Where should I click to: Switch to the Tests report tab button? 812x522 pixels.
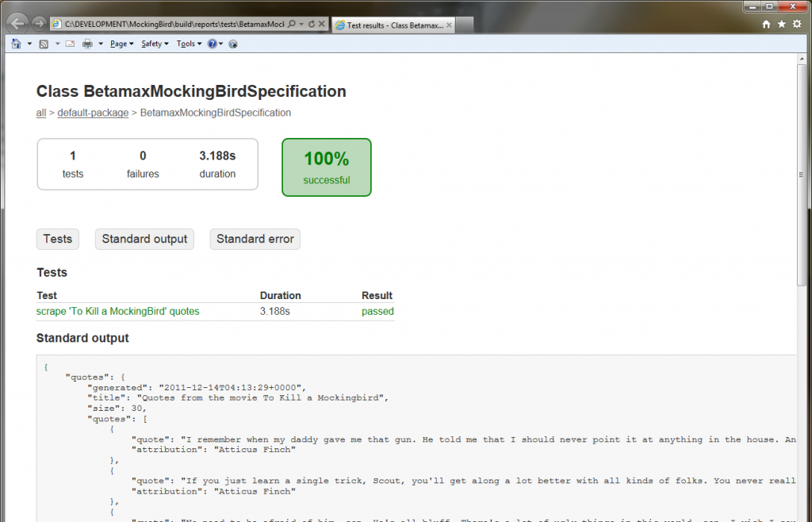[57, 240]
